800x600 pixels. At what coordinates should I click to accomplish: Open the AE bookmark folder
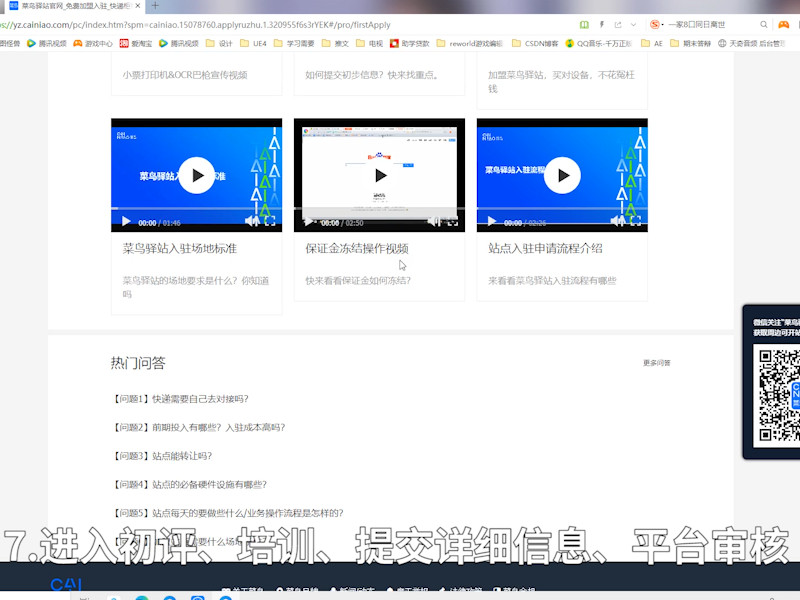pyautogui.click(x=652, y=43)
